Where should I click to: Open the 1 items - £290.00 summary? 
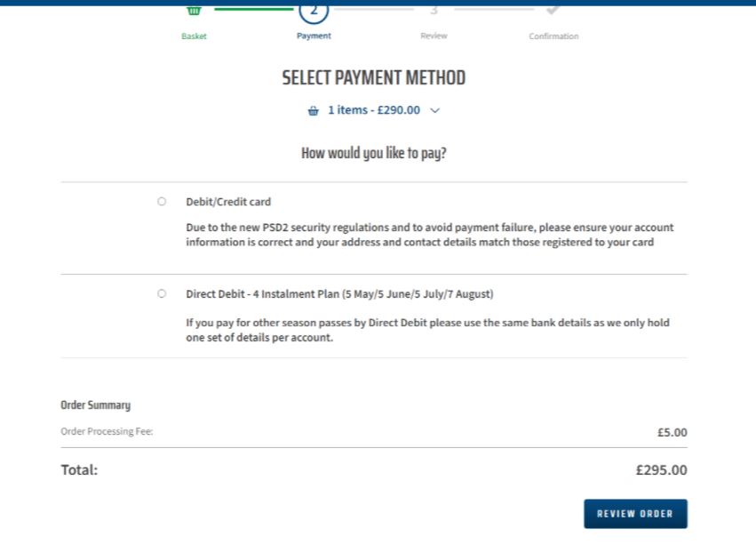[374, 110]
